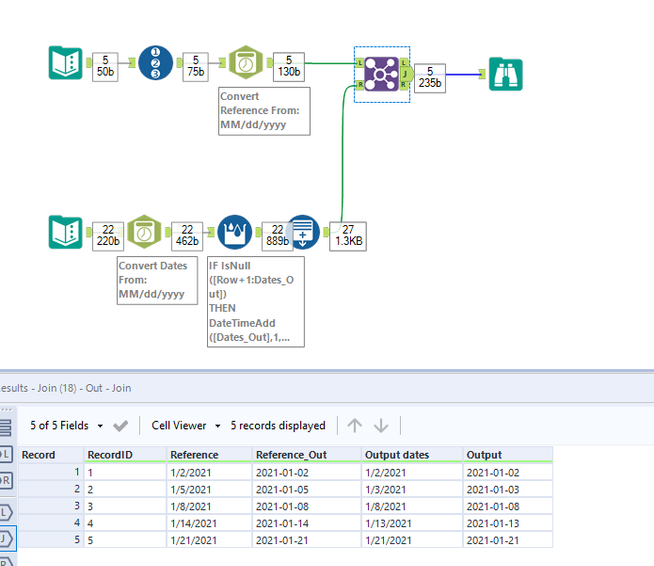Select cell 1/14/2021 in Reference column
The image size is (654, 566).
click(x=209, y=523)
